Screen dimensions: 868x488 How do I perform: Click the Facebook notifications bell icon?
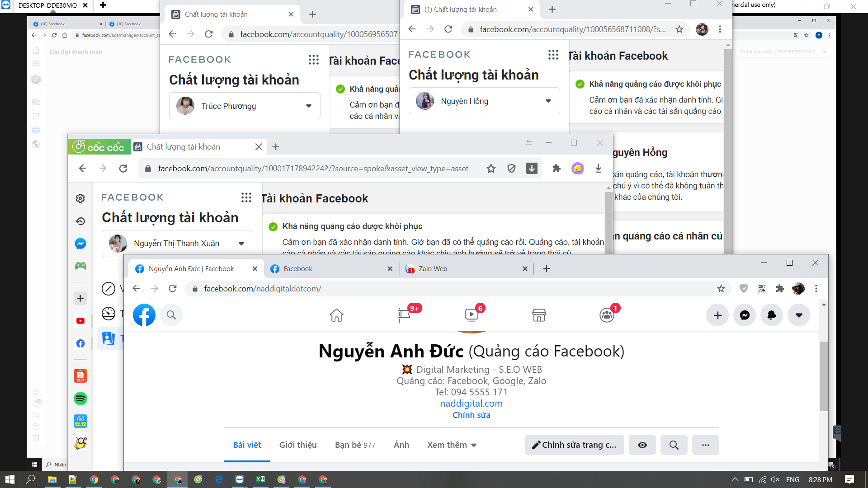772,315
